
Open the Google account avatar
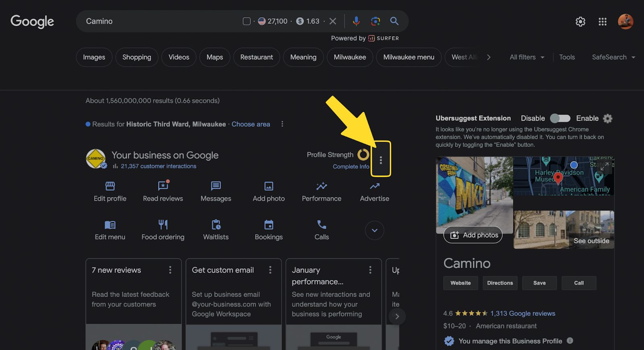coord(625,21)
